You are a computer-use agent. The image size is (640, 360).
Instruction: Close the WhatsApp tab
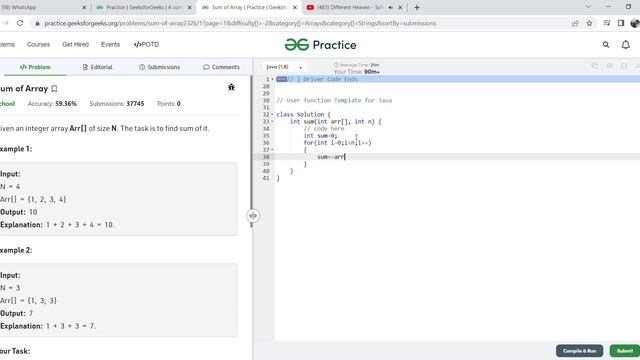pos(84,7)
